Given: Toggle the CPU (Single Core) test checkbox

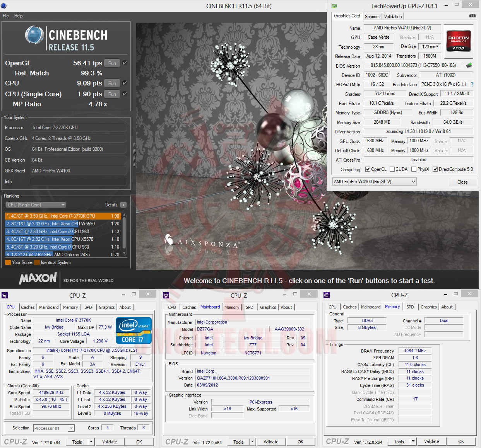Looking at the screenshot, I should tap(125, 94).
